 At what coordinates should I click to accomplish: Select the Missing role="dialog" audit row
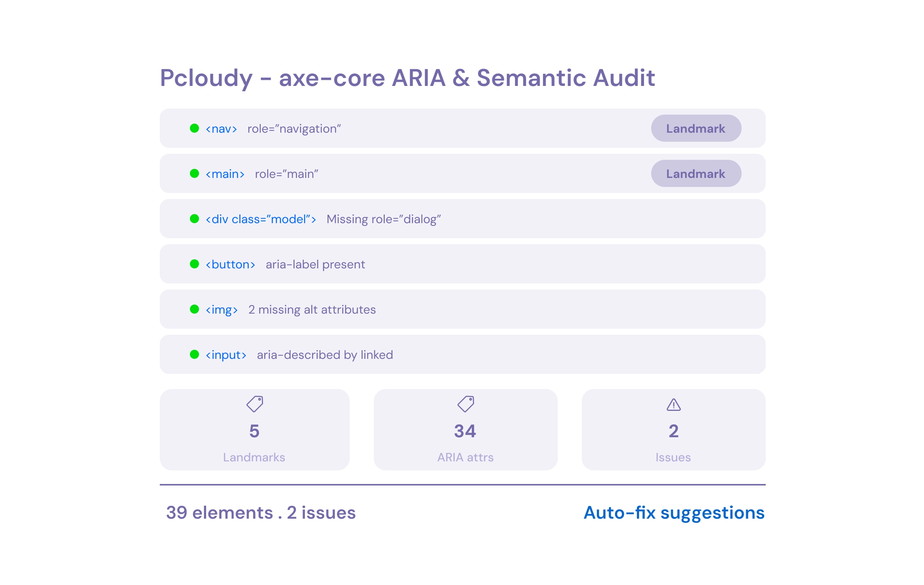tap(383, 219)
